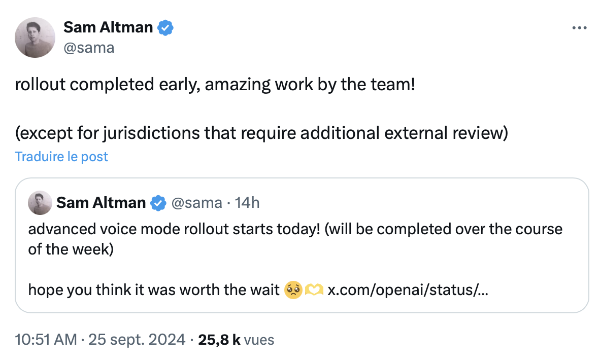Open Sam Altman's name in the post header
Image resolution: width=600 pixels, height=364 pixels.
[x=108, y=27]
